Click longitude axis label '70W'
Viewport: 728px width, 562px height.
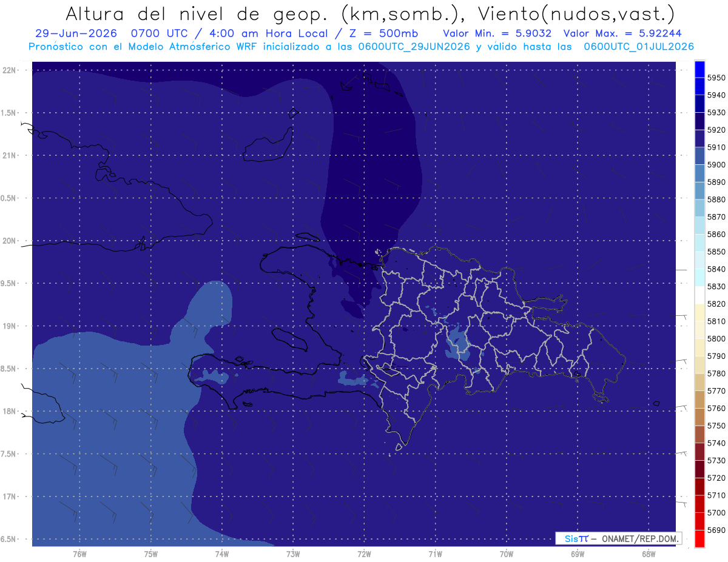[x=507, y=554]
